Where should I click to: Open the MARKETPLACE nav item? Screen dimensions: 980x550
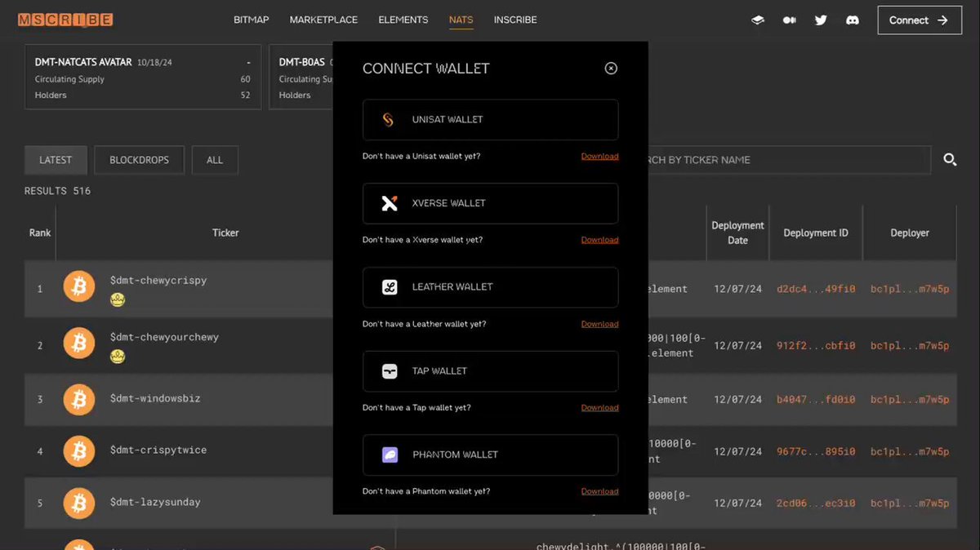(x=322, y=20)
